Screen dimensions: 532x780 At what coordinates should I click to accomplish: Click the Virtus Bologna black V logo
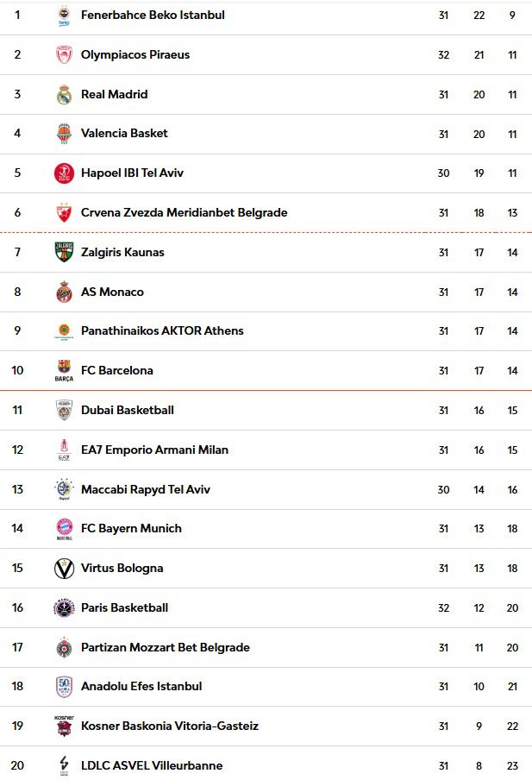point(64,568)
